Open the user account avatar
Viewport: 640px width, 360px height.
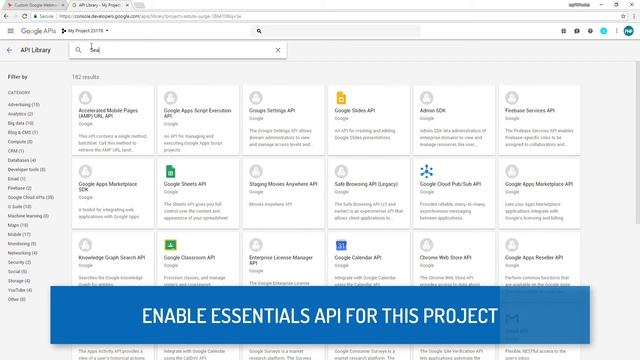point(629,31)
